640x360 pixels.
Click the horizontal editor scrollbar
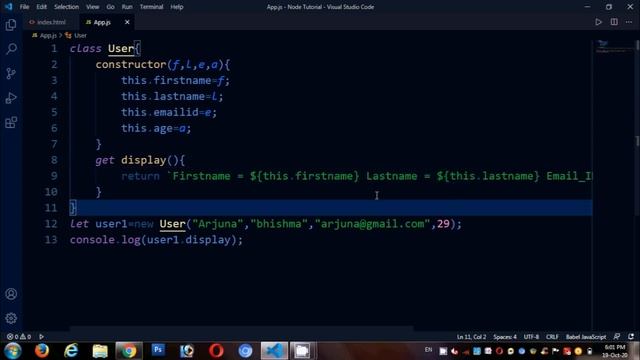click(241, 328)
